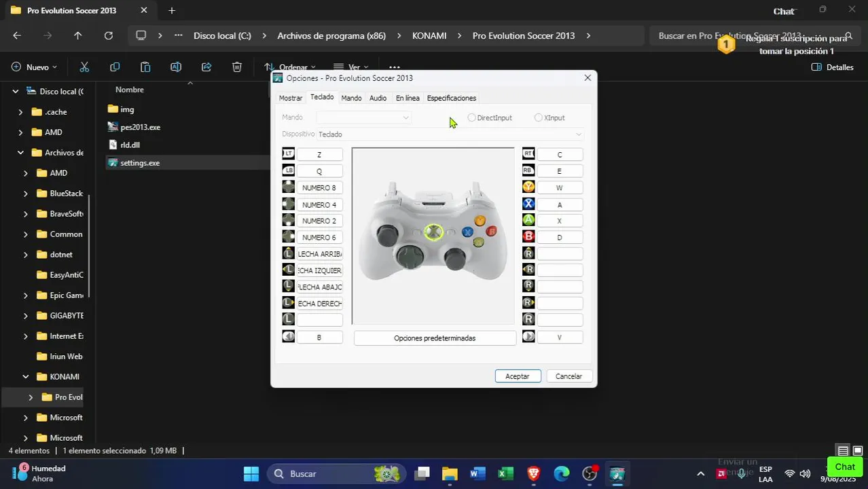868x489 pixels.
Task: Click the Cut scissors icon in Explorer toolbar
Action: pyautogui.click(x=84, y=67)
